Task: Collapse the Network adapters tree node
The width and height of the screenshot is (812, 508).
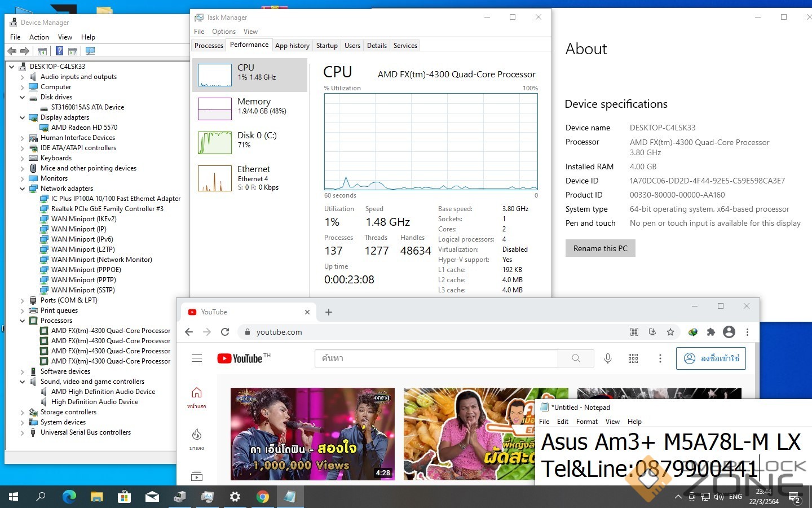Action: [x=23, y=189]
